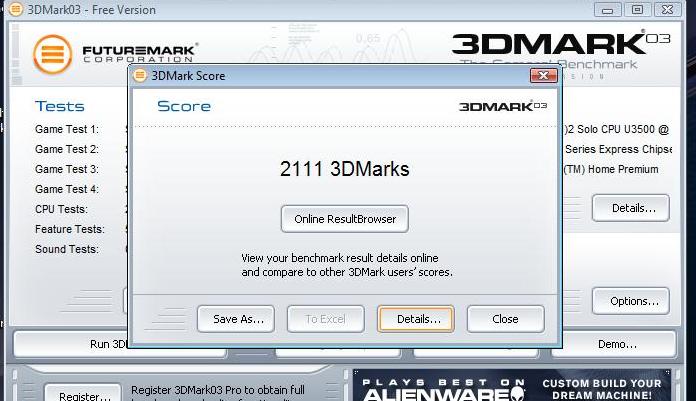Screen dimensions: 696x401
Task: Click the 'Feature Tests:' label
Action: (x=70, y=229)
